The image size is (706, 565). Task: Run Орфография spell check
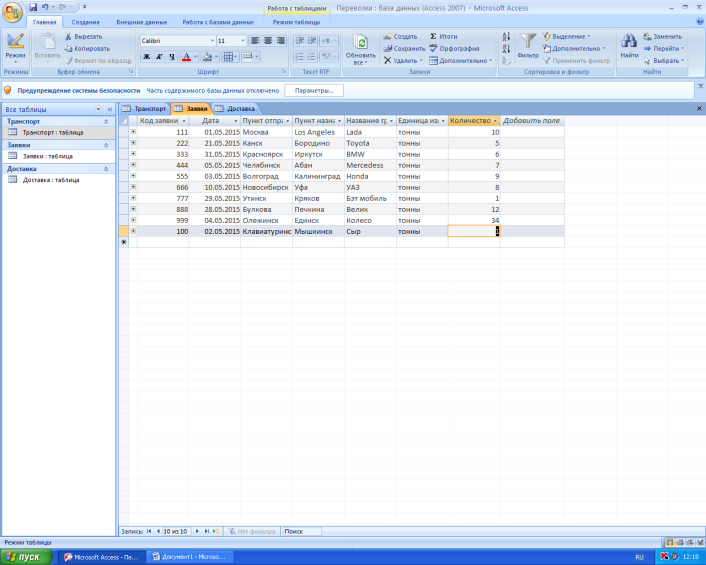click(454, 49)
